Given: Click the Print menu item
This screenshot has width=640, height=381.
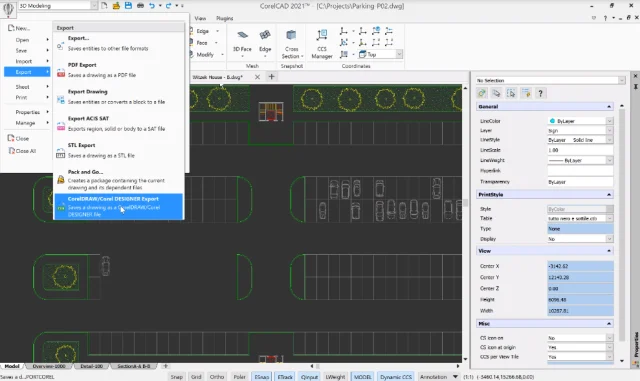Looking at the screenshot, I should [x=27, y=98].
